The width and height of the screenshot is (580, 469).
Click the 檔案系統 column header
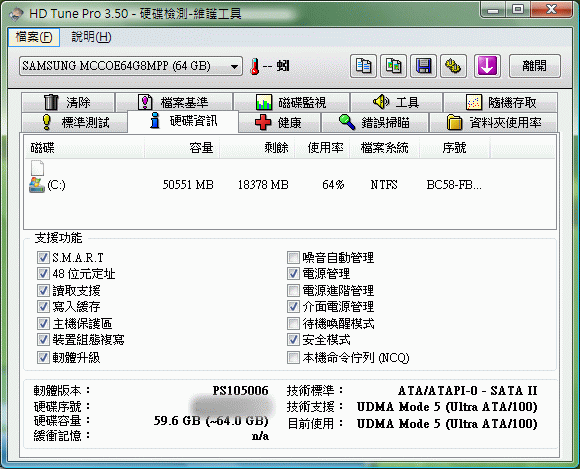[384, 148]
